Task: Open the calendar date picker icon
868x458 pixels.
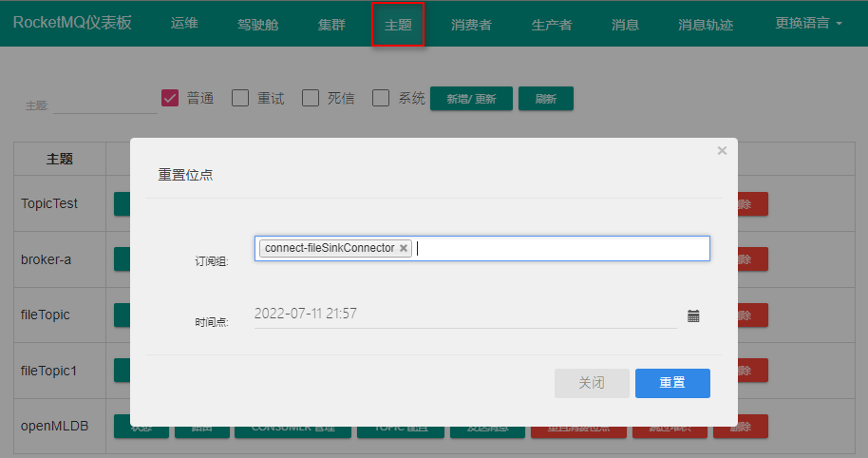Action: click(693, 315)
